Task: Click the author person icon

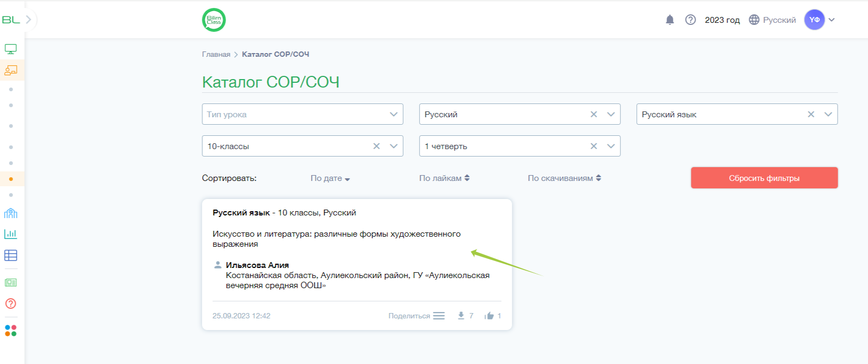Action: click(217, 265)
